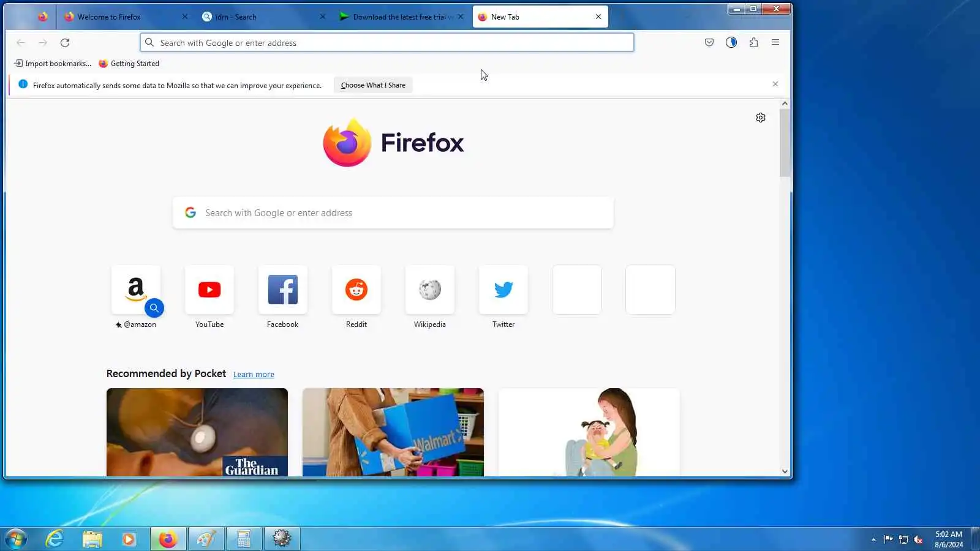Click Import bookmarks toolbar item
Viewport: 980px width, 551px height.
53,64
